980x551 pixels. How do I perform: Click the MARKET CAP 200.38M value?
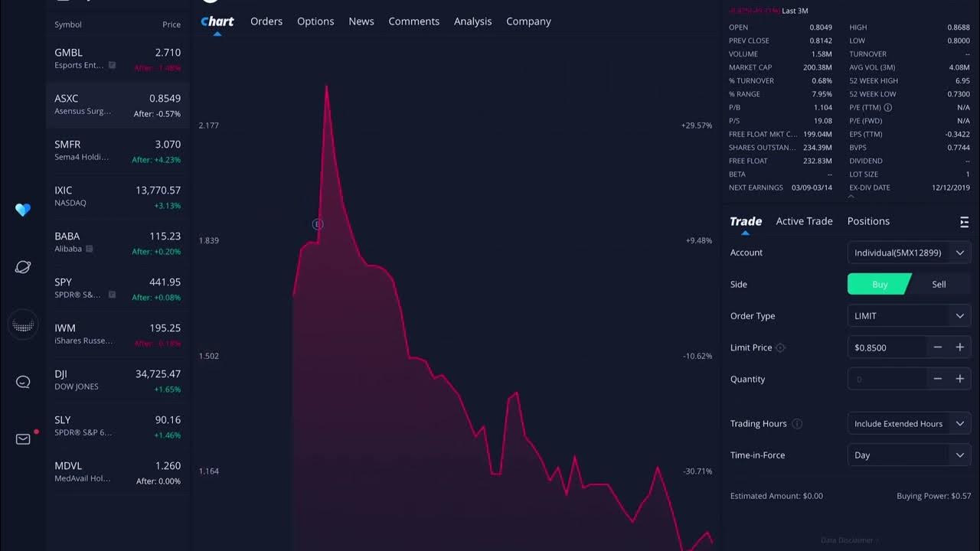pos(818,67)
